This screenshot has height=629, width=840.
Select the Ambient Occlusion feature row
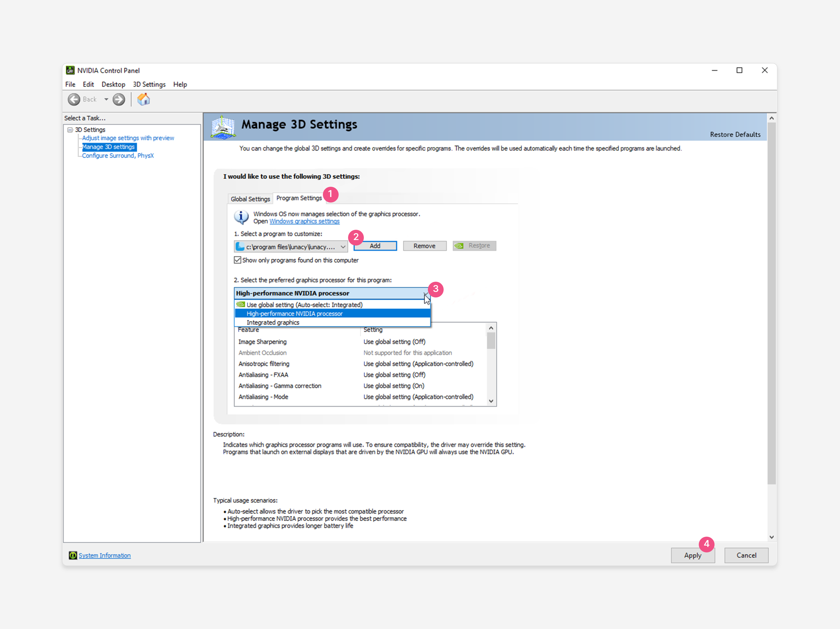(360, 353)
